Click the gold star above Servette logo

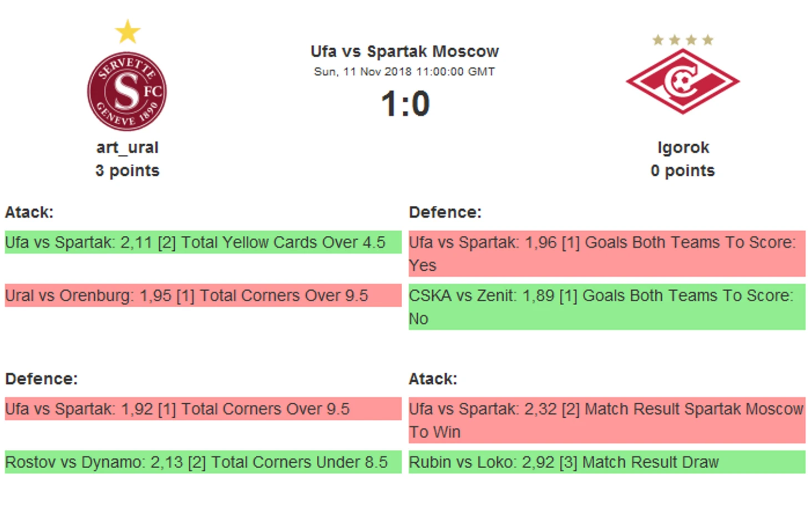point(128,32)
